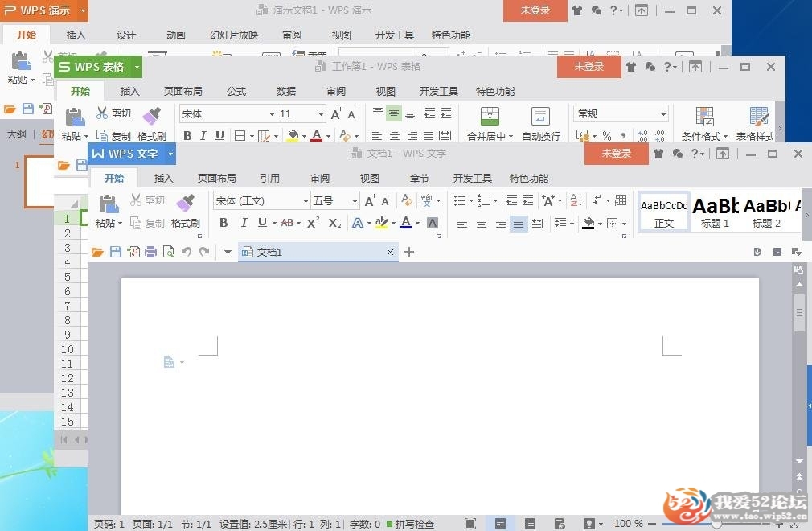This screenshot has height=531, width=812.
Task: Toggle Italic in WPS 表格 window
Action: click(203, 136)
